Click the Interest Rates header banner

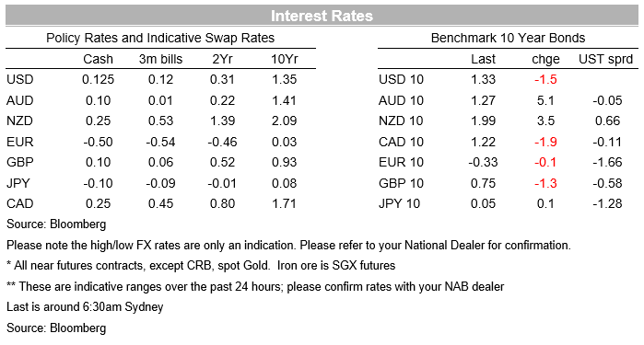click(x=322, y=16)
